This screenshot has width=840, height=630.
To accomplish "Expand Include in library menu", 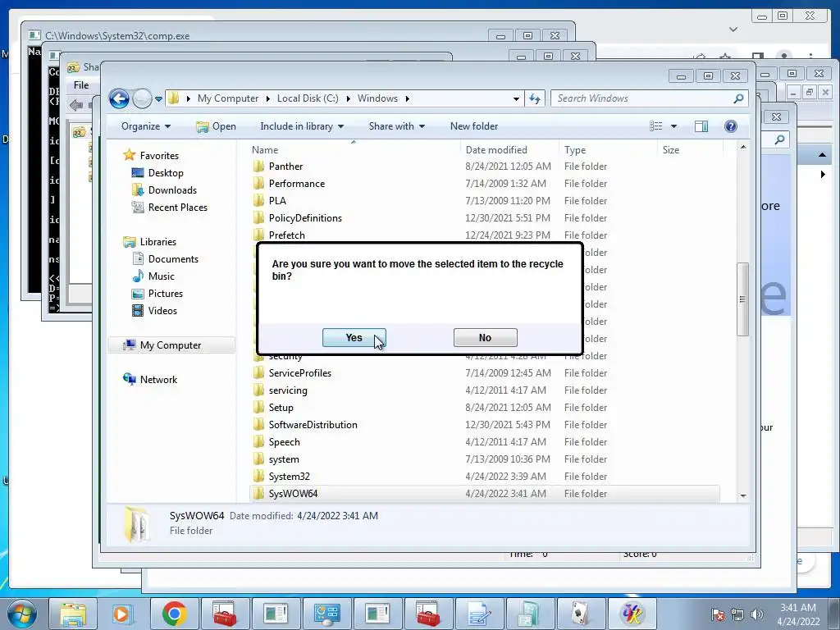I will click(302, 126).
